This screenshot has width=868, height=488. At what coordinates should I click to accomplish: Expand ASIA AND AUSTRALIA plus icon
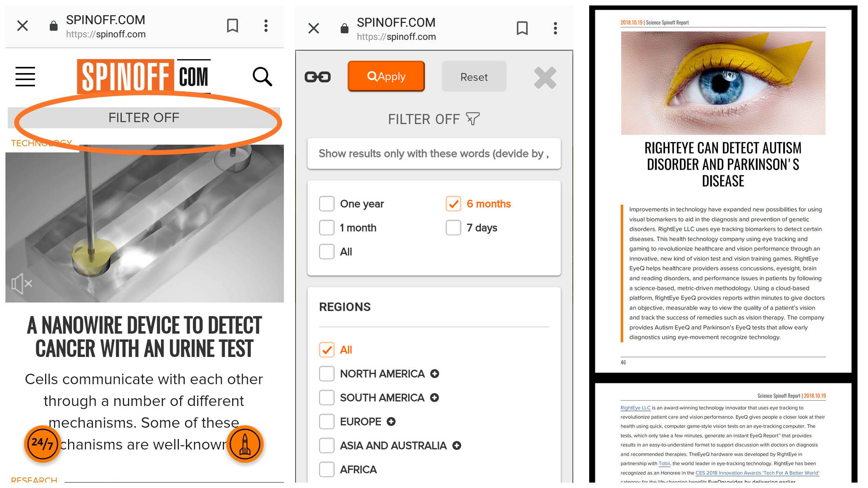click(x=457, y=446)
